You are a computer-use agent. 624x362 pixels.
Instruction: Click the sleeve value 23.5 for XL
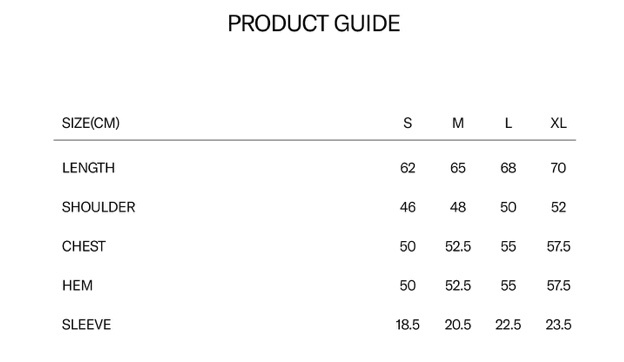tap(558, 325)
